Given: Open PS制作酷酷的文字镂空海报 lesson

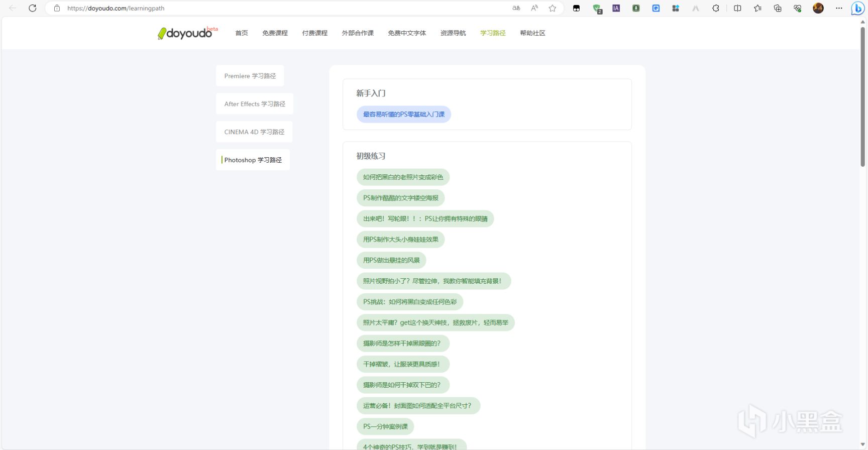Looking at the screenshot, I should pos(401,198).
